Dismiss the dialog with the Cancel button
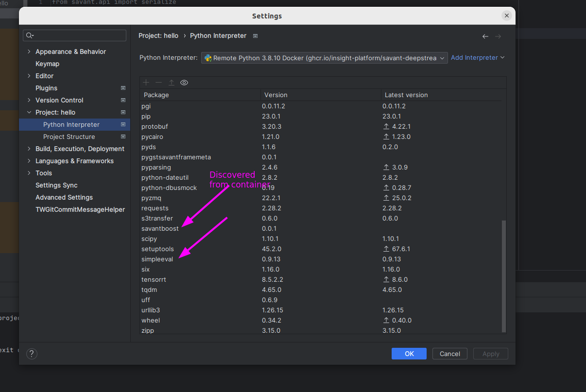The height and width of the screenshot is (392, 586). click(x=449, y=354)
